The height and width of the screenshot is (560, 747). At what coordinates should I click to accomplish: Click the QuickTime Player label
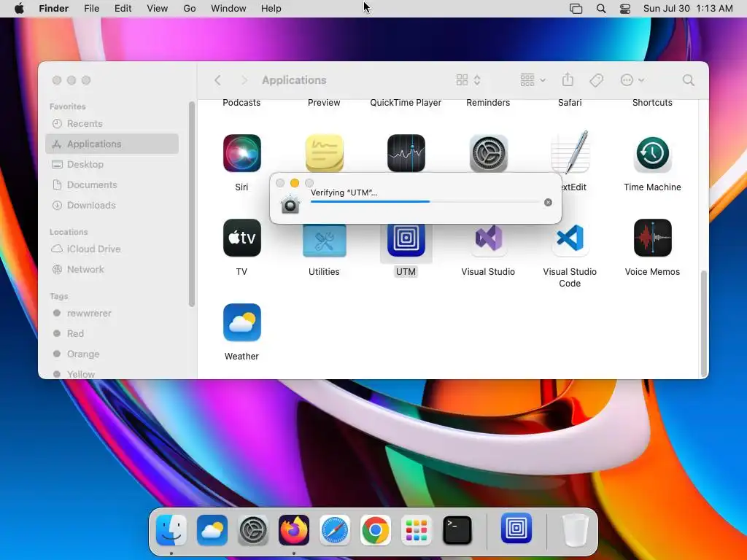tap(406, 103)
